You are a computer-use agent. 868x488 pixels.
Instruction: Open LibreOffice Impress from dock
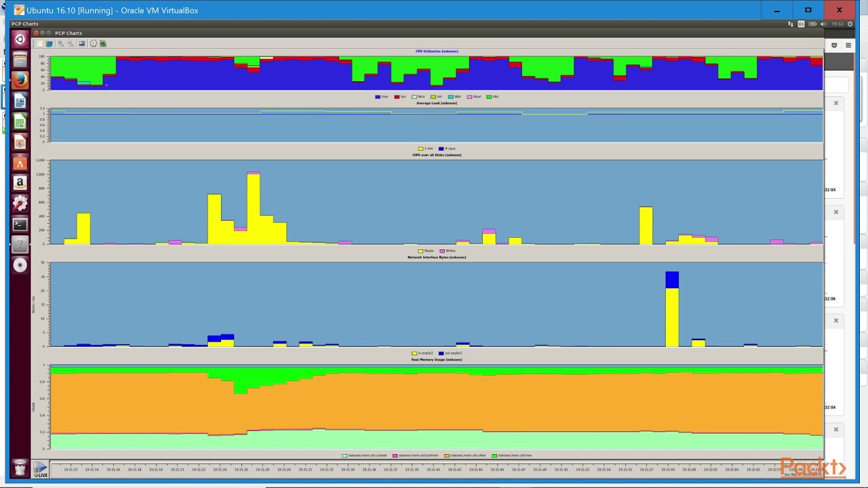pyautogui.click(x=20, y=142)
